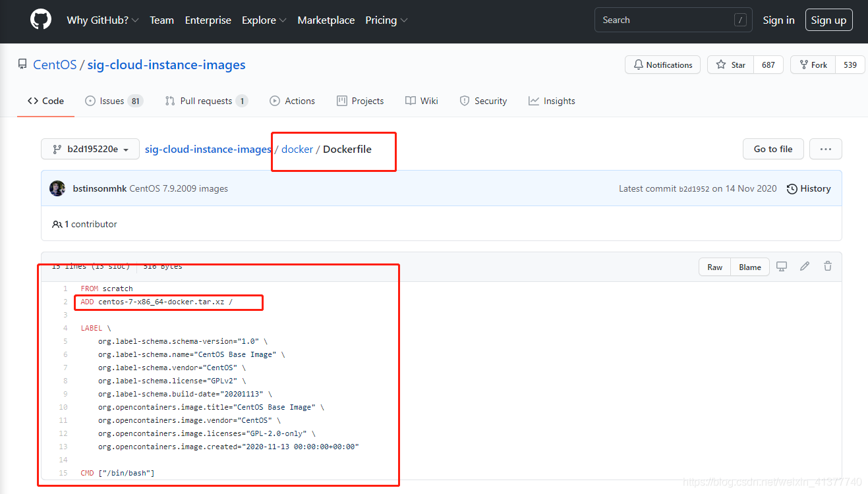Open the 539 forks count
868x494 pixels.
[x=850, y=65]
